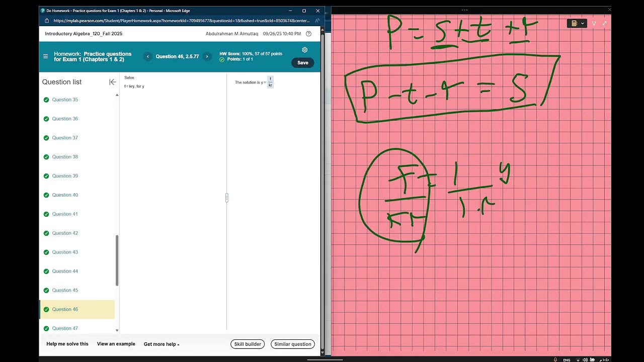Select the pen tool icon in whiteboard

tap(594, 23)
